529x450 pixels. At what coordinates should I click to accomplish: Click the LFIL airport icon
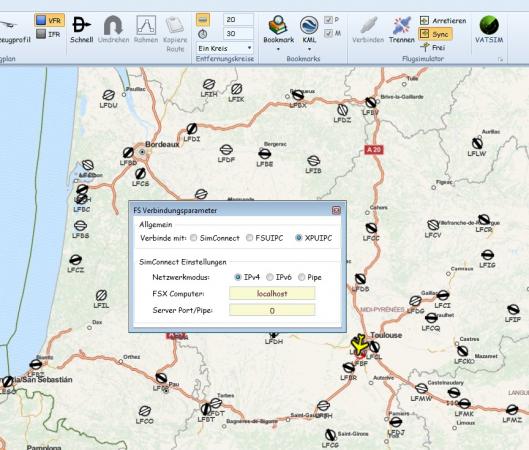click(x=101, y=295)
